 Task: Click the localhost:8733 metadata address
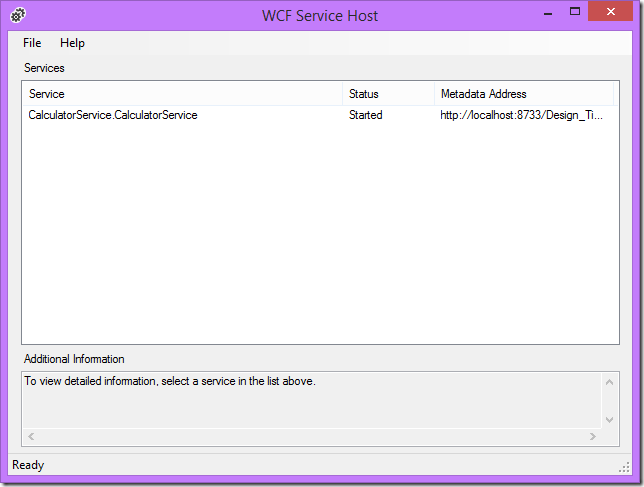(x=521, y=115)
